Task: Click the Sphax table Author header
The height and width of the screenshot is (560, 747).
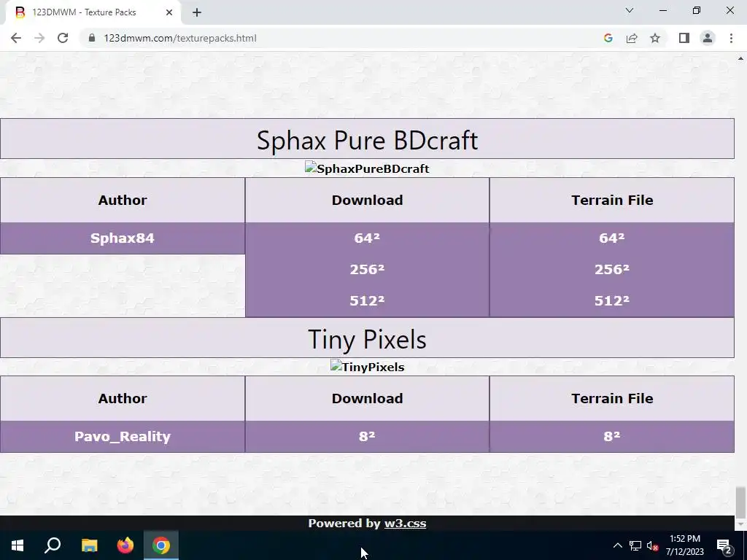Action: point(123,200)
